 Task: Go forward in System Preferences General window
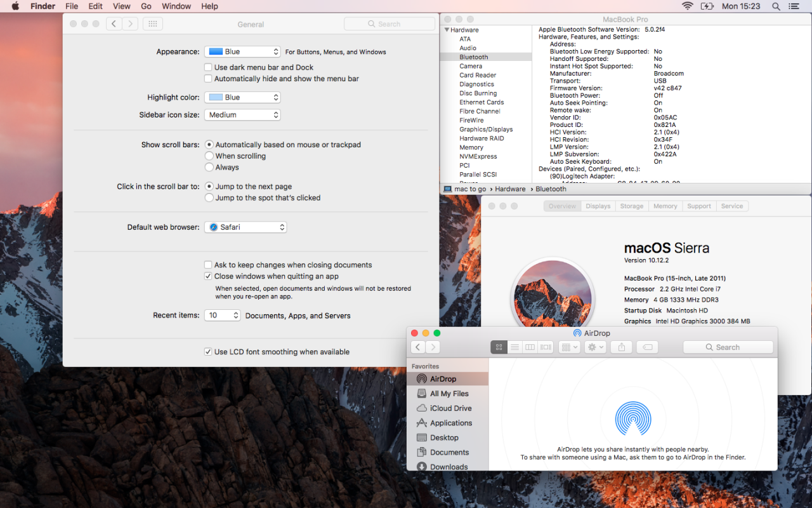tap(130, 24)
